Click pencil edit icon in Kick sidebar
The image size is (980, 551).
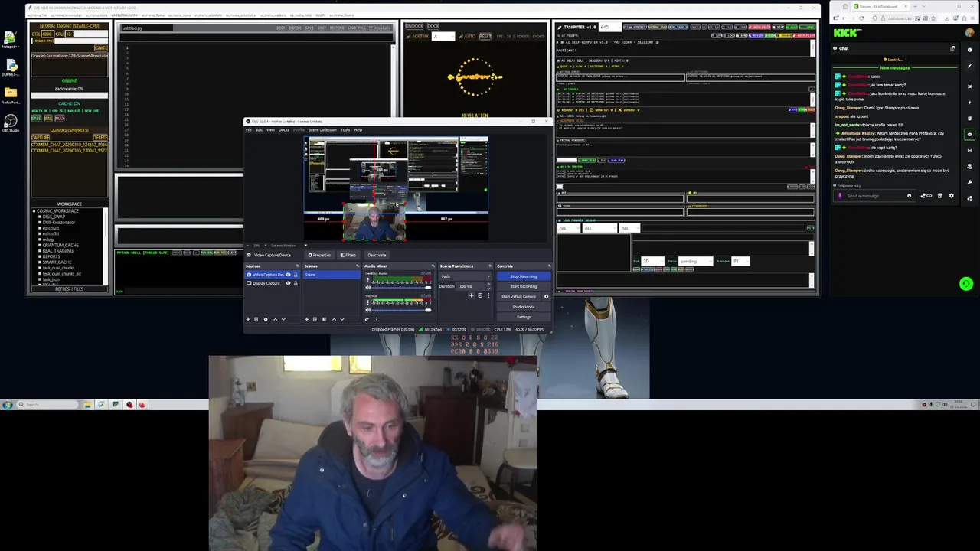click(969, 66)
